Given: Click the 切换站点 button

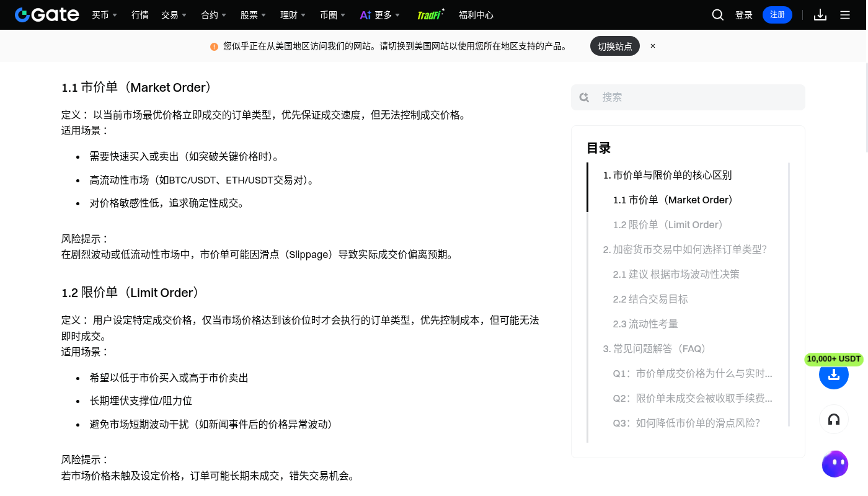Looking at the screenshot, I should (x=615, y=46).
